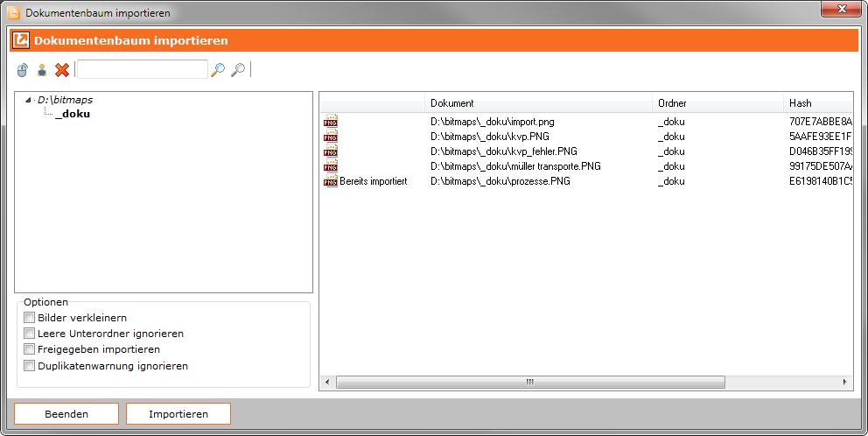Click into the toolbar search field

(142, 69)
